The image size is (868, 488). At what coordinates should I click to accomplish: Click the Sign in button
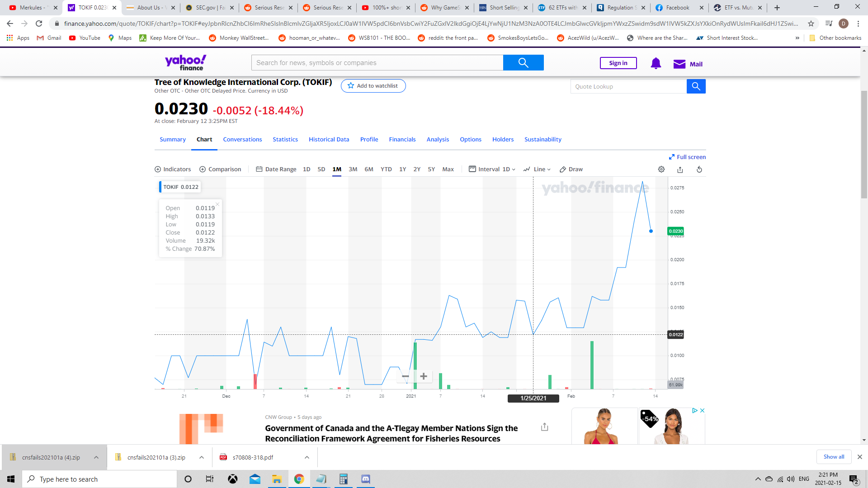(618, 63)
